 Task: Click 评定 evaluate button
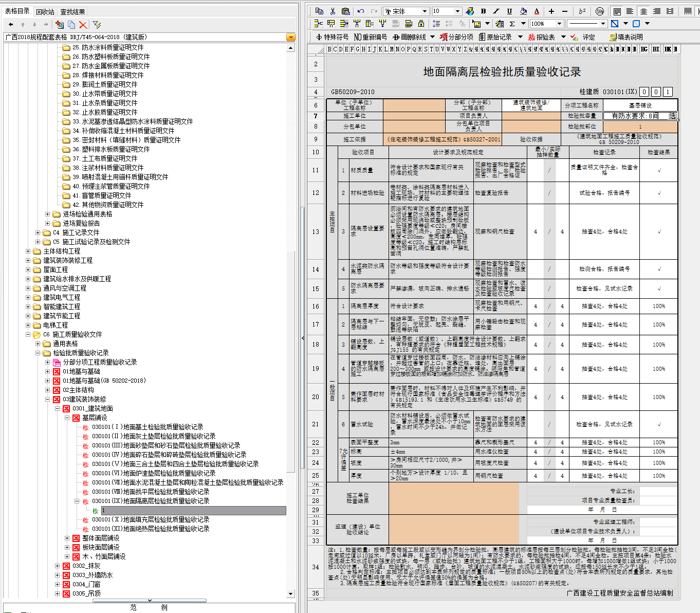583,37
